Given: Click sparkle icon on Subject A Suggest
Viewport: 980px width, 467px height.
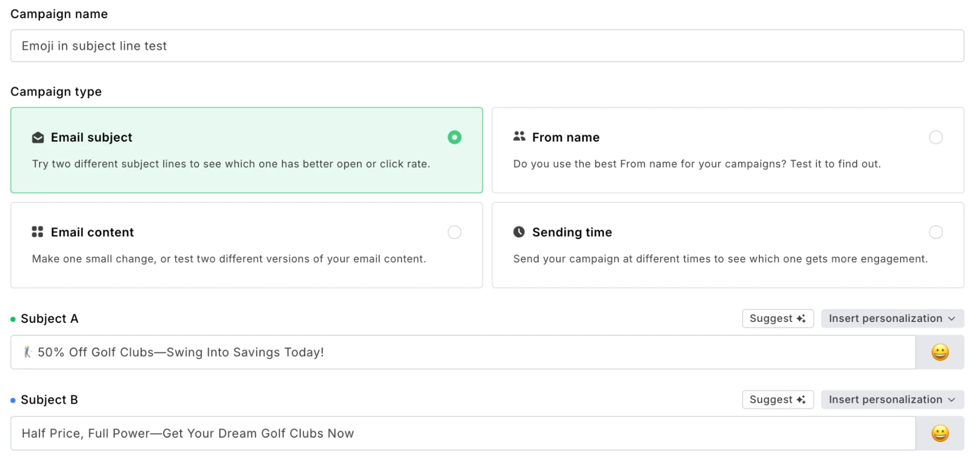Looking at the screenshot, I should point(801,319).
